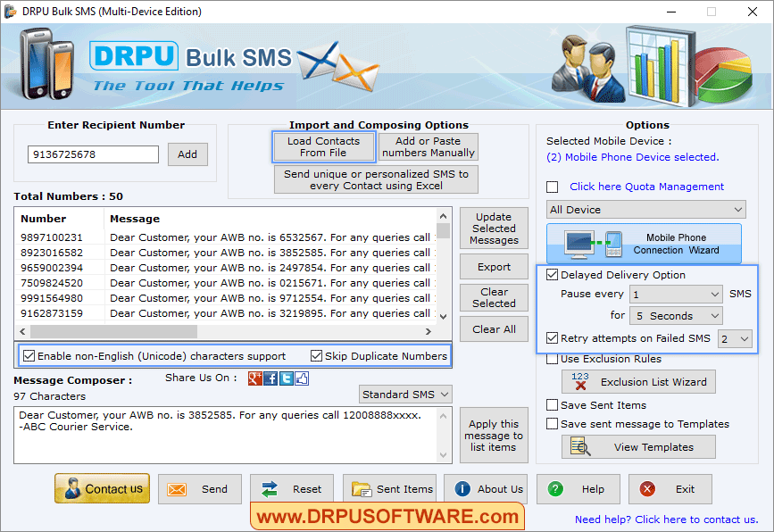Click Send unique SMS using Excel
774x532 pixels.
(x=376, y=179)
